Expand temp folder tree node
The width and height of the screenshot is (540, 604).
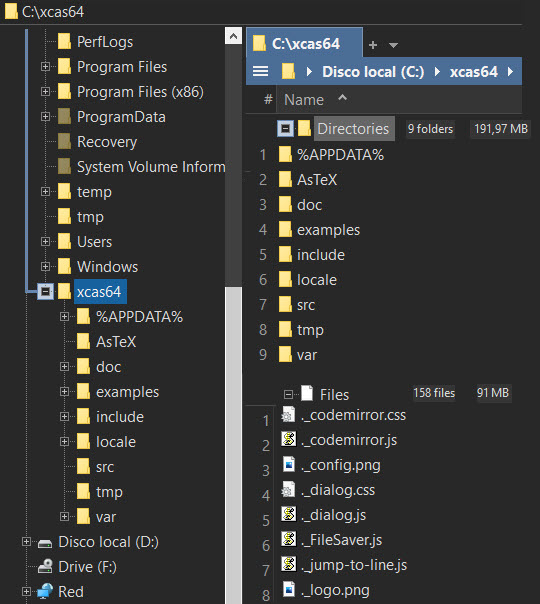click(x=45, y=191)
